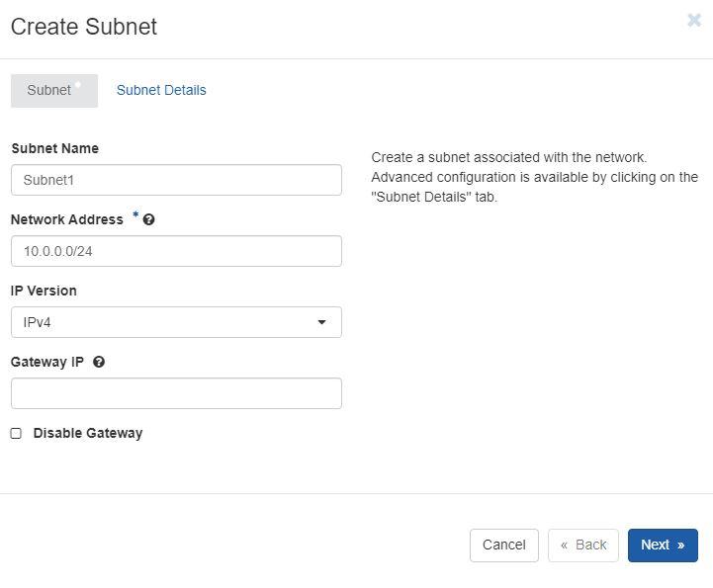Click the Network Address help icon
713x588 pixels.
coord(148,220)
